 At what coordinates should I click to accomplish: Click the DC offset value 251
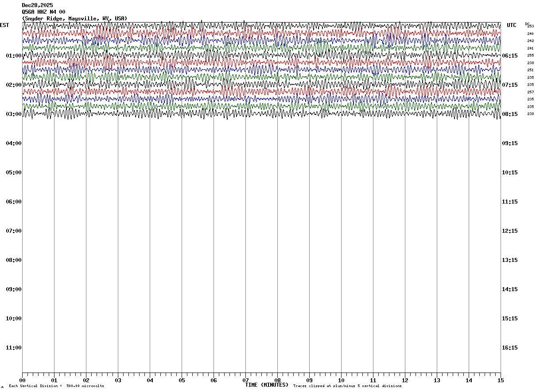click(x=530, y=70)
